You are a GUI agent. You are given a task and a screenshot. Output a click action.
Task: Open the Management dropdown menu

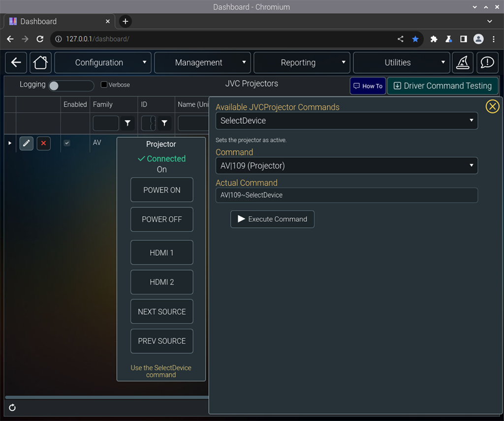click(202, 62)
